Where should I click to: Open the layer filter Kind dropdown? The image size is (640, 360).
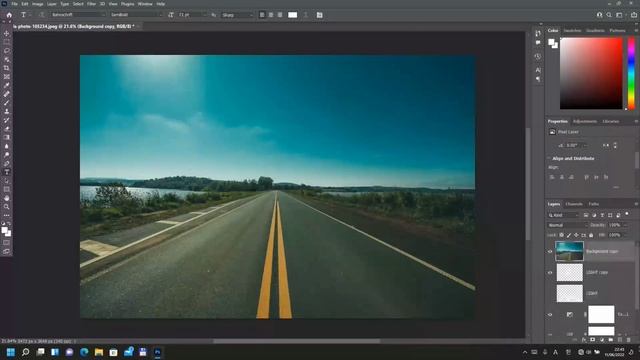564,215
